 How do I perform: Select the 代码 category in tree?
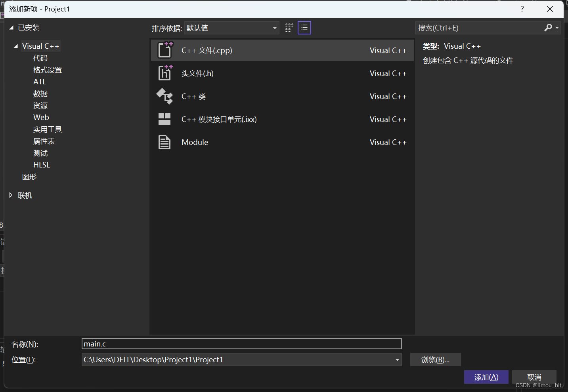coord(40,58)
